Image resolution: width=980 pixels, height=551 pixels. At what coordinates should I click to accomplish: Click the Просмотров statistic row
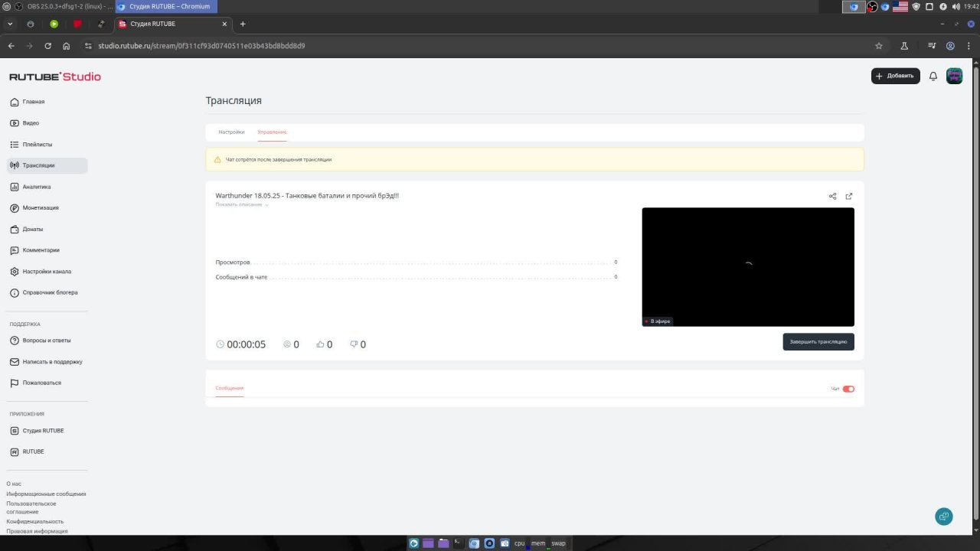[416, 262]
